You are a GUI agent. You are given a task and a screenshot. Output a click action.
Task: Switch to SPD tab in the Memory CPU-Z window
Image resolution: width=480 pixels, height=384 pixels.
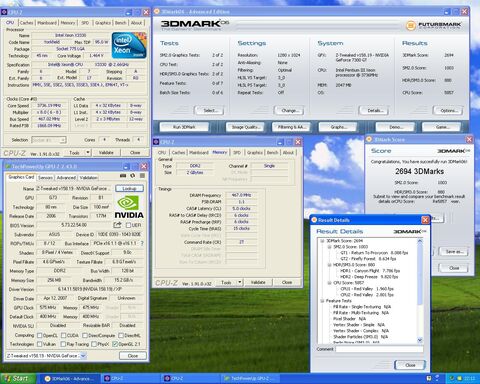(x=237, y=152)
